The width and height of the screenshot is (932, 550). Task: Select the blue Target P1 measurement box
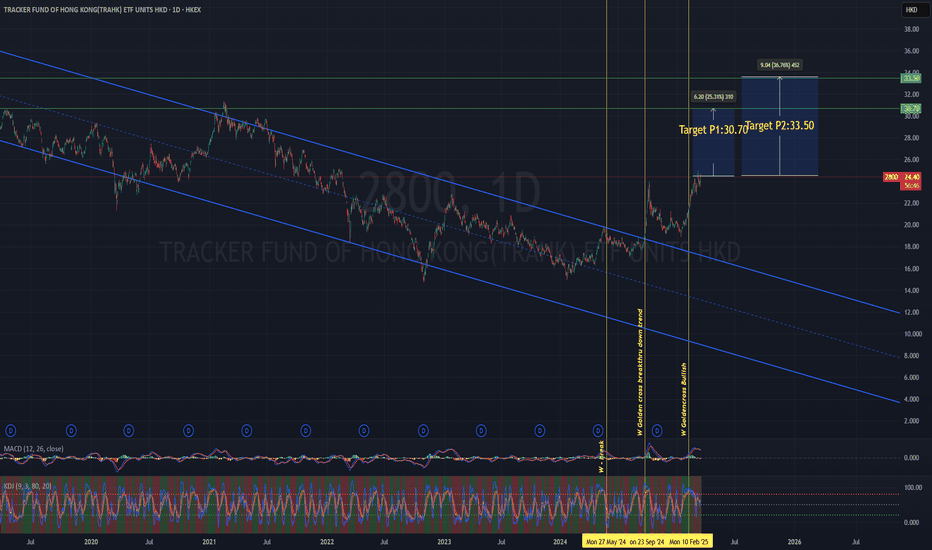pos(713,142)
